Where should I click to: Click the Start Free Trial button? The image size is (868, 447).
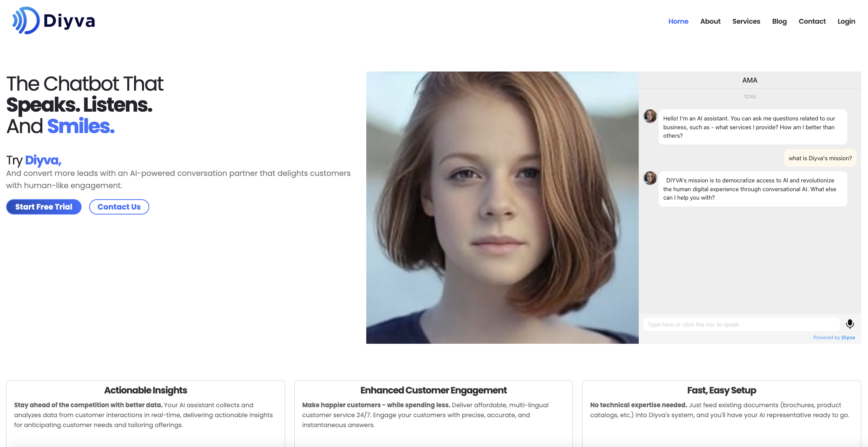coord(44,207)
